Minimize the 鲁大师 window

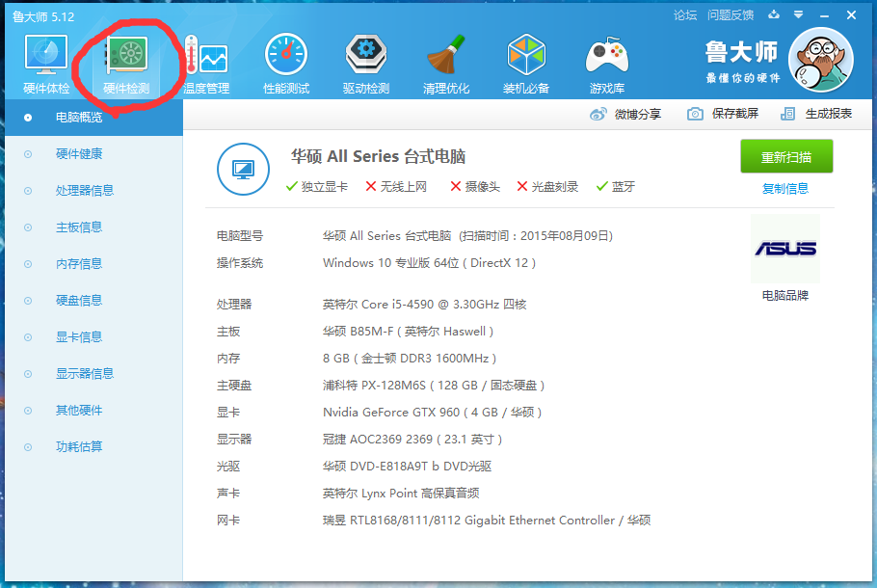coord(824,15)
